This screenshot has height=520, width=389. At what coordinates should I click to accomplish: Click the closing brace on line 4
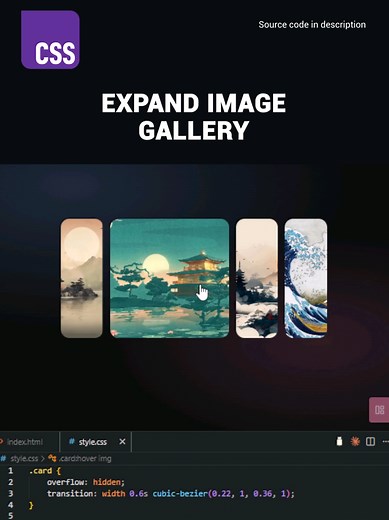(31, 505)
